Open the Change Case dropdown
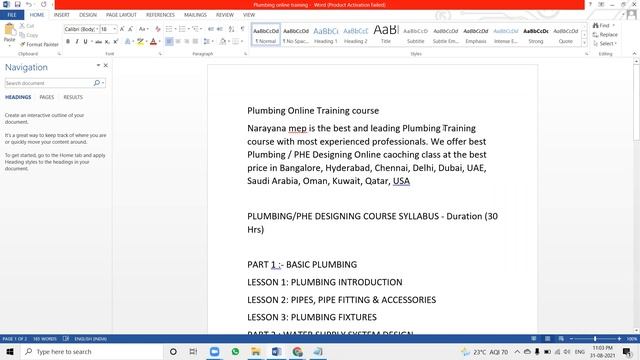Viewport: 640px width, 360px height. (143, 29)
